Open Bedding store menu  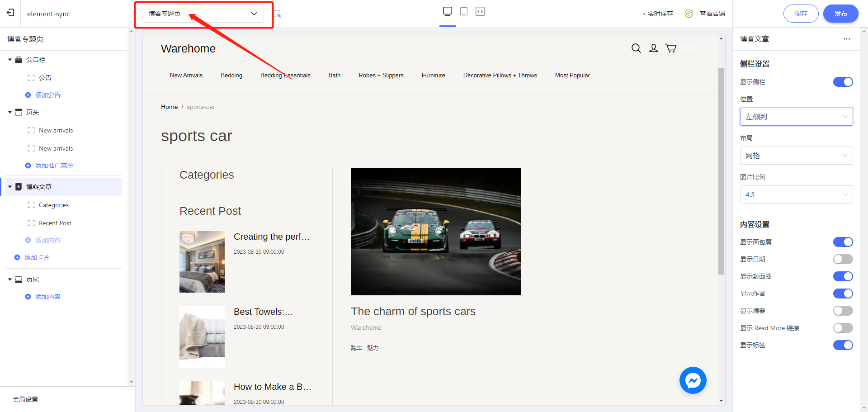[231, 76]
